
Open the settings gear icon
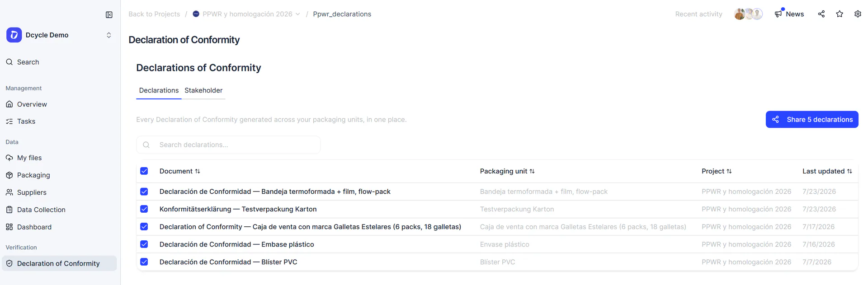(x=858, y=14)
